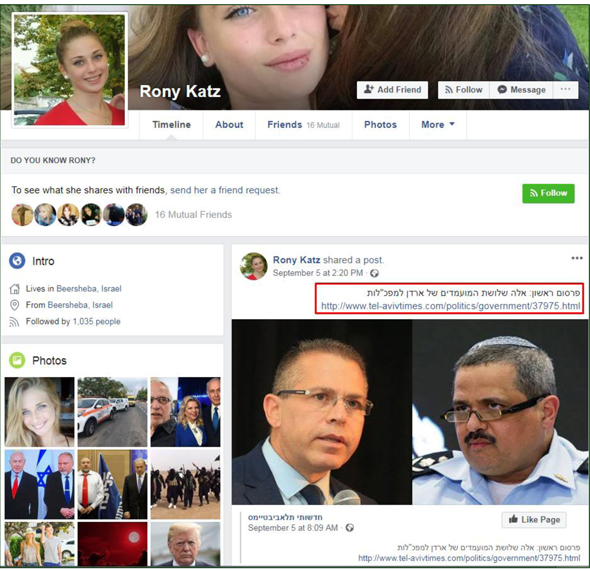Click public globe icon beside September 5 2:20 PM

(374, 273)
